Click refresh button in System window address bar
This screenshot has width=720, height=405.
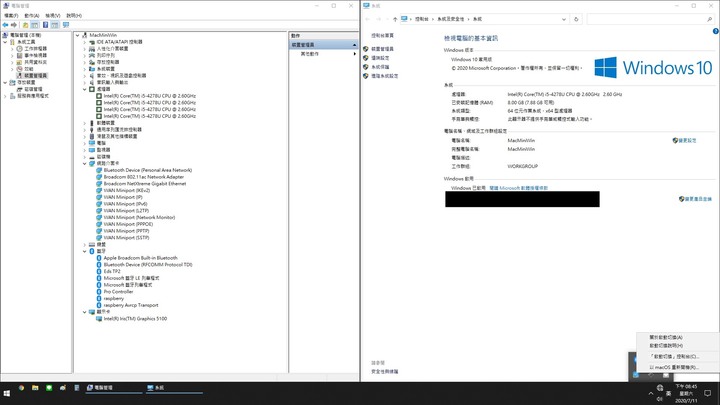click(576, 19)
